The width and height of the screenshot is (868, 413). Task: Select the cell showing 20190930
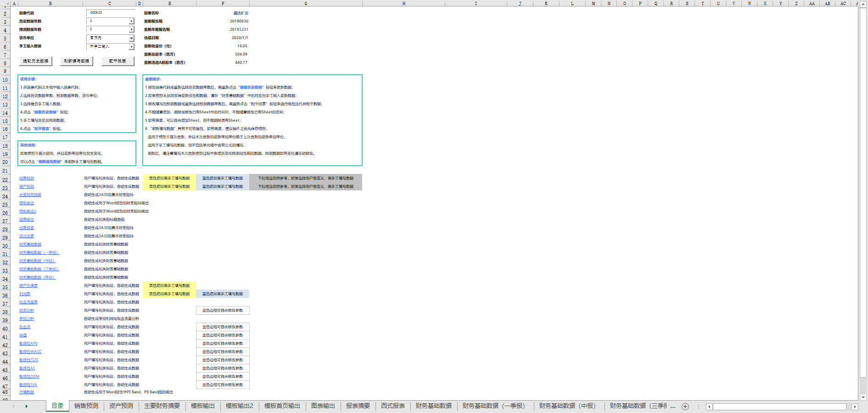[x=239, y=21]
